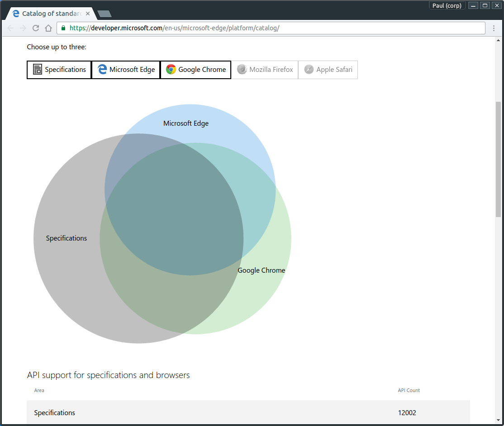Deselect the Specifications toggle button

point(59,70)
